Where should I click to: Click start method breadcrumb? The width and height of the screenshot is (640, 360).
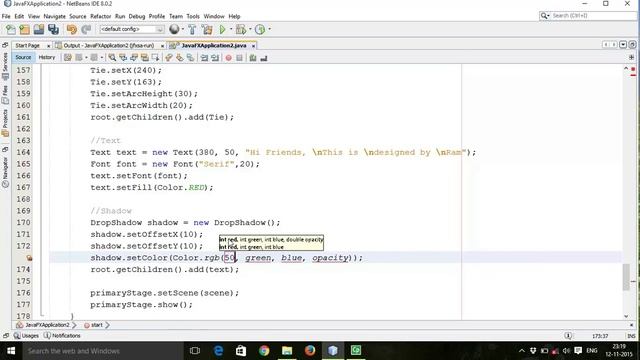93,325
